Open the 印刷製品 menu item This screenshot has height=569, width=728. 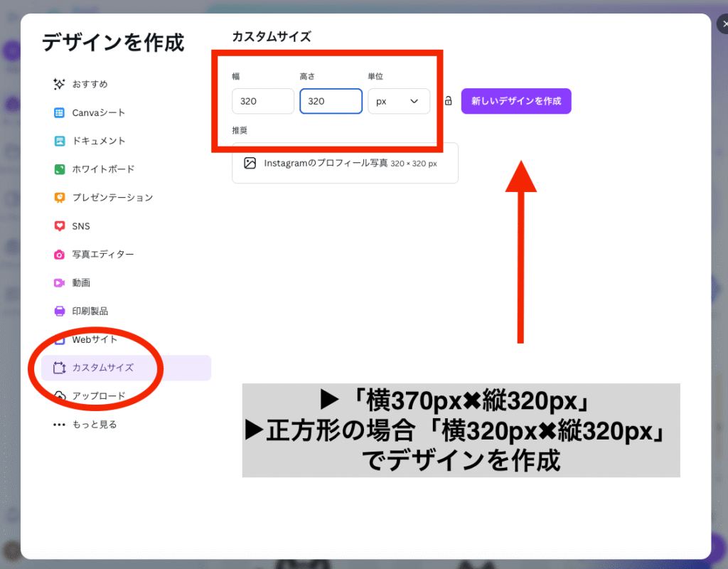(x=127, y=312)
